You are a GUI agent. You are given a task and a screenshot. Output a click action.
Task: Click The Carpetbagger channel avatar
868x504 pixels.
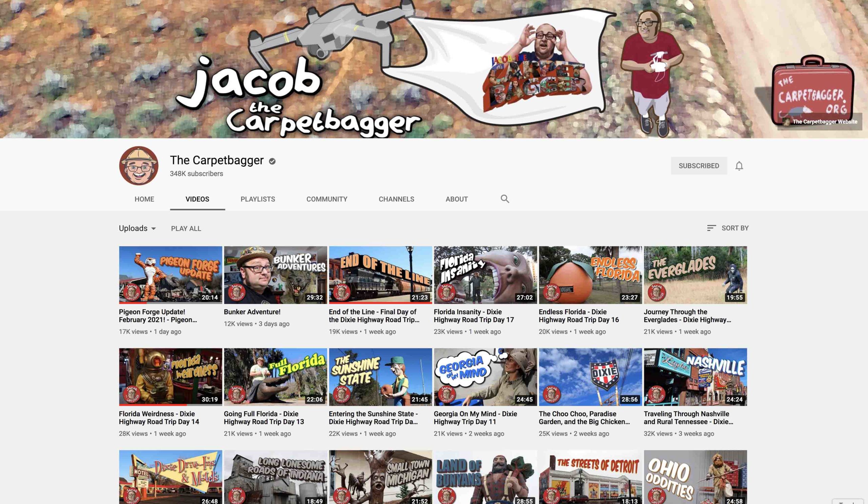(139, 166)
